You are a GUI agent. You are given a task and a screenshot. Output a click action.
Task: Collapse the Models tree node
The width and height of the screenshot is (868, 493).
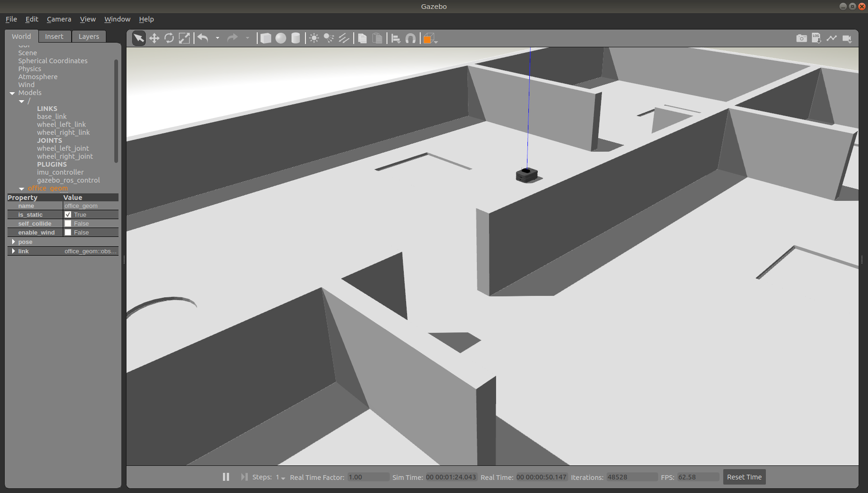(12, 93)
